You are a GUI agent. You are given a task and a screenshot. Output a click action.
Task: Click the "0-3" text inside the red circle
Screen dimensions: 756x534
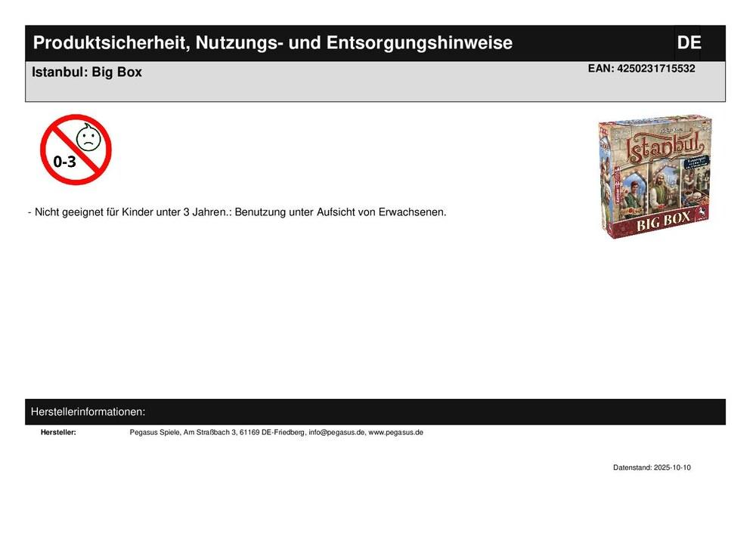[x=64, y=161]
